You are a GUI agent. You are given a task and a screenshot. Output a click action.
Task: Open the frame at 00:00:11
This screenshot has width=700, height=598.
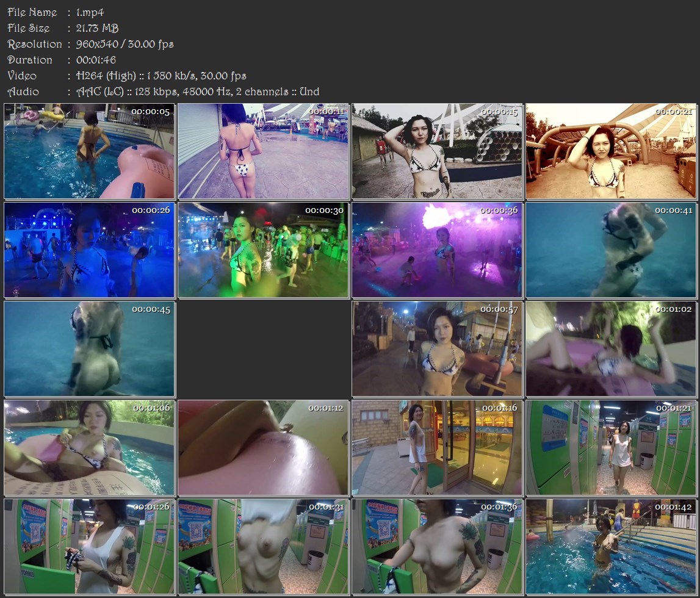pyautogui.click(x=264, y=151)
